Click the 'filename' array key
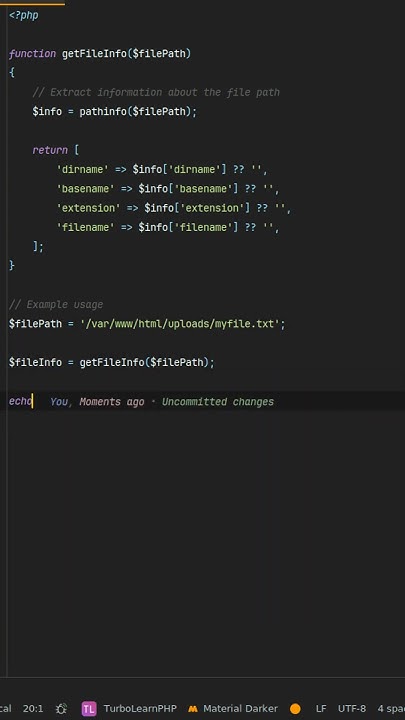This screenshot has height=720, width=405. tap(85, 227)
